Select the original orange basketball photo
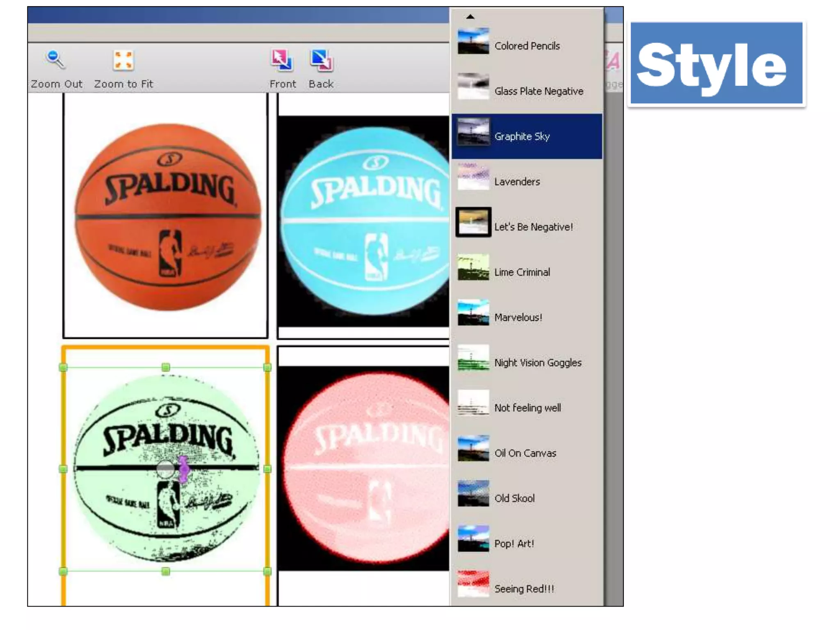 167,216
